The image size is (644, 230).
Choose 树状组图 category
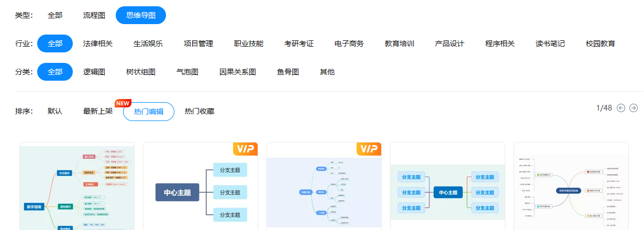(x=141, y=72)
